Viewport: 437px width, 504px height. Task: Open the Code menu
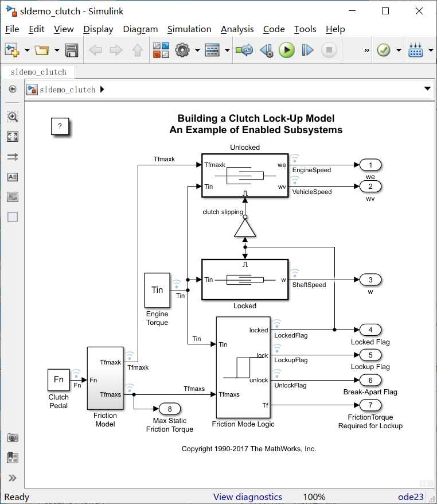274,29
